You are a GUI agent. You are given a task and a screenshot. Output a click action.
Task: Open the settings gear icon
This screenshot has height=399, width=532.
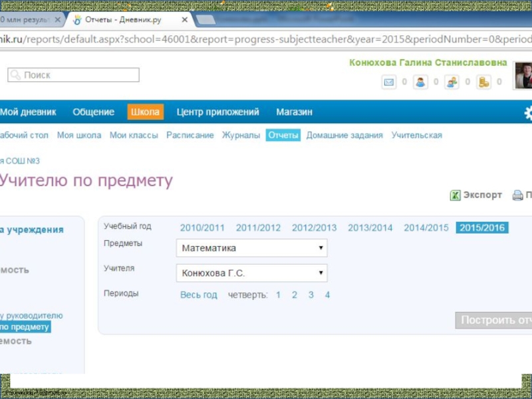coord(528,112)
